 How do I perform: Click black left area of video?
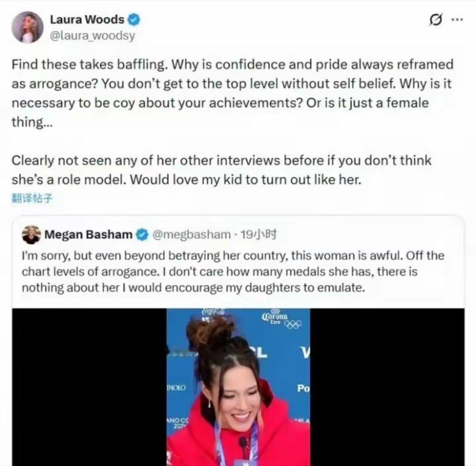click(x=89, y=387)
